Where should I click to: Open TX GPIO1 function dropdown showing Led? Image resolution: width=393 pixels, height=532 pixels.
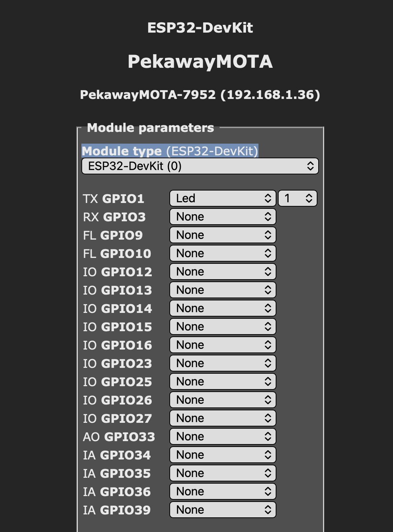(x=223, y=198)
